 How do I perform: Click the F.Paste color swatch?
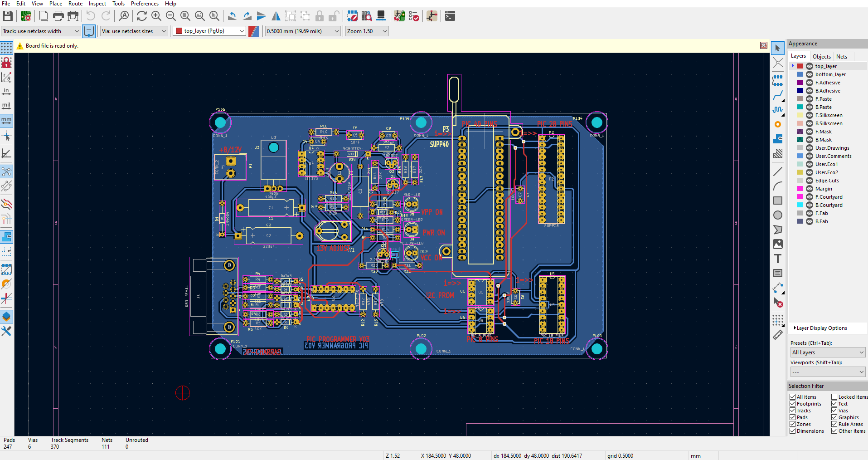point(800,99)
